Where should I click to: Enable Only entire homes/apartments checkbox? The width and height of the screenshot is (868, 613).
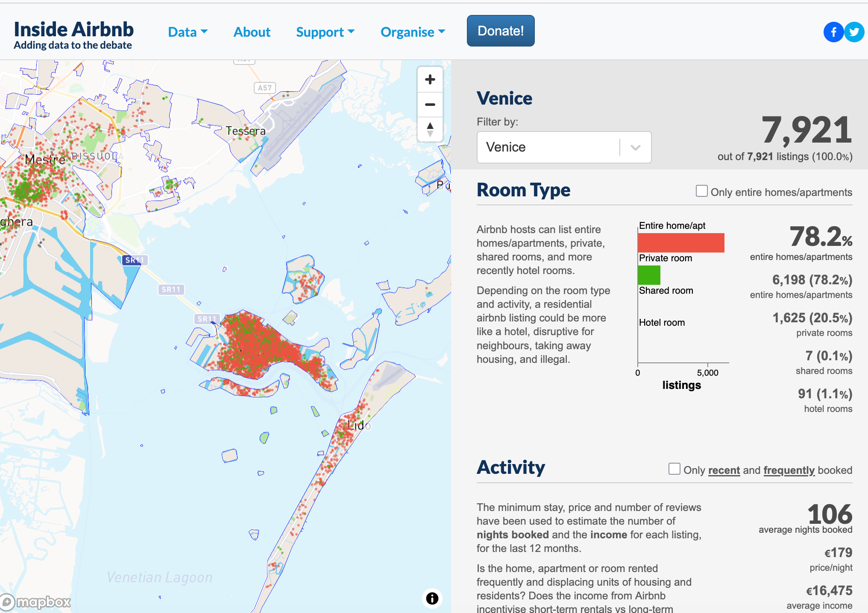point(701,191)
